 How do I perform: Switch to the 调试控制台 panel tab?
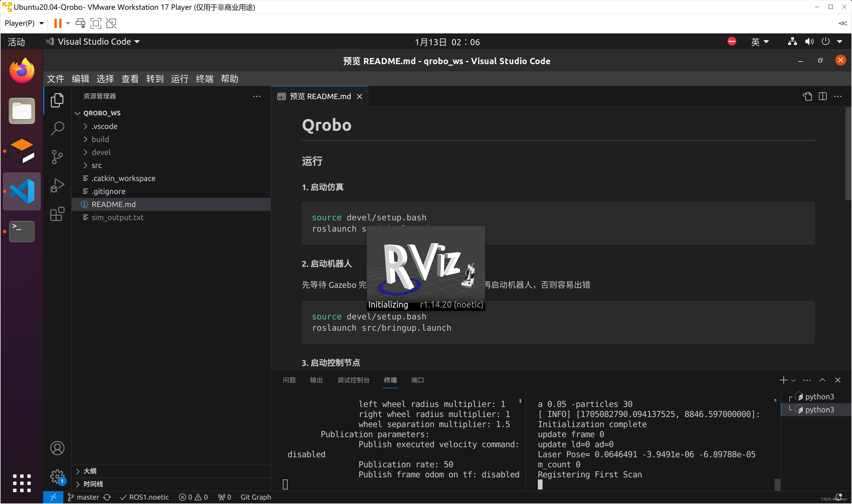click(x=353, y=380)
